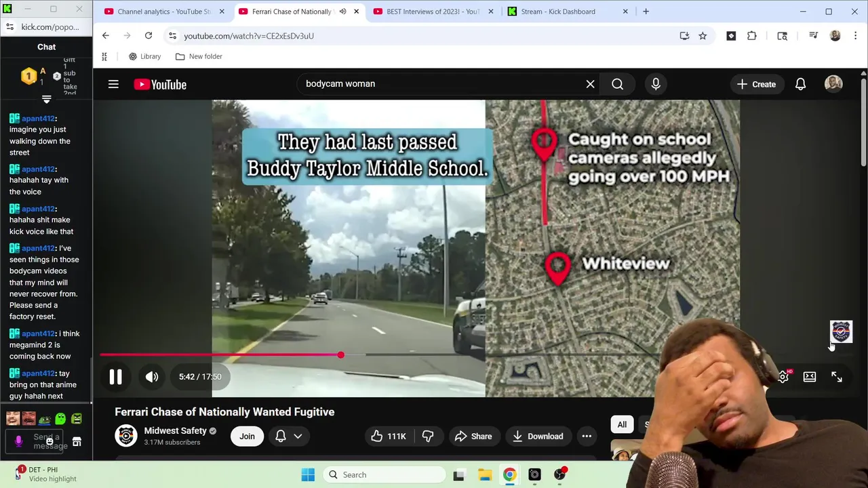Open bookmarks apps grid icon
This screenshot has width=868, height=488.
point(104,57)
